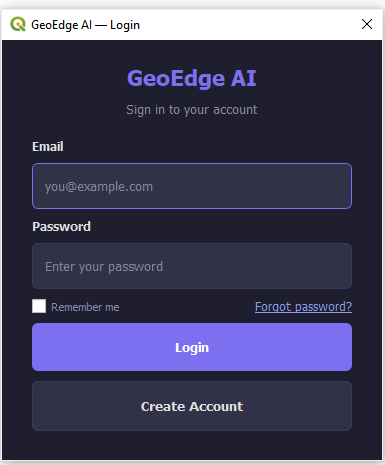Viewport: 385px width, 465px height.
Task: Click the GeoEdge AI — Login window title
Action: [85, 25]
